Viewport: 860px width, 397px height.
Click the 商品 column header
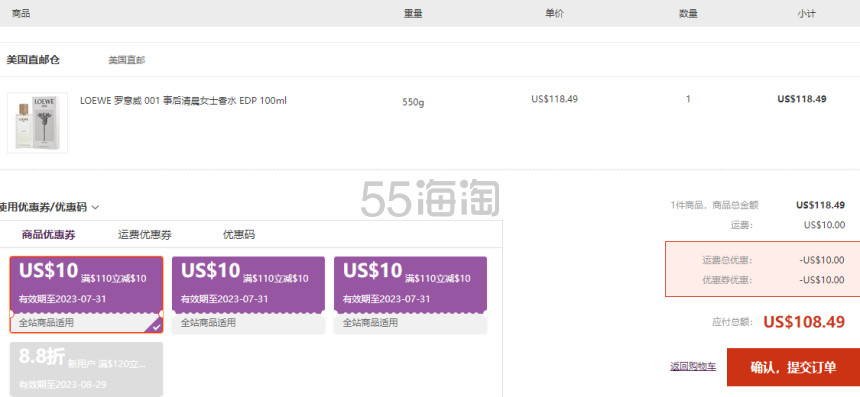click(21, 14)
